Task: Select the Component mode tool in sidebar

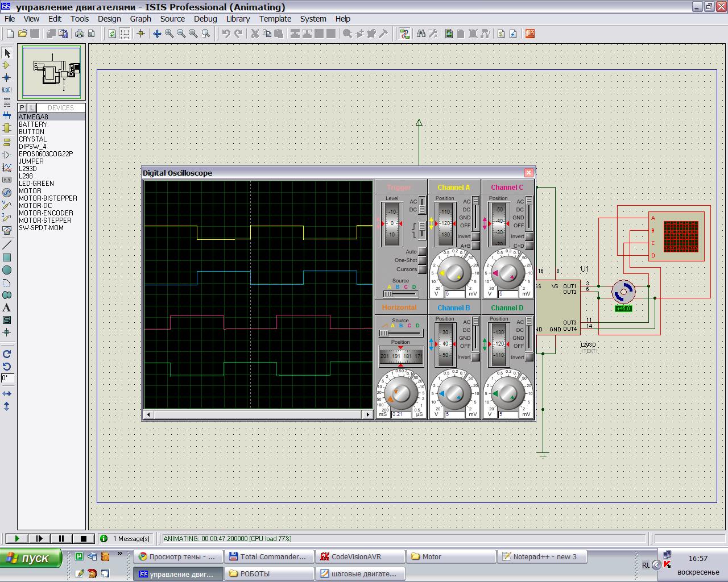Action: [x=7, y=65]
